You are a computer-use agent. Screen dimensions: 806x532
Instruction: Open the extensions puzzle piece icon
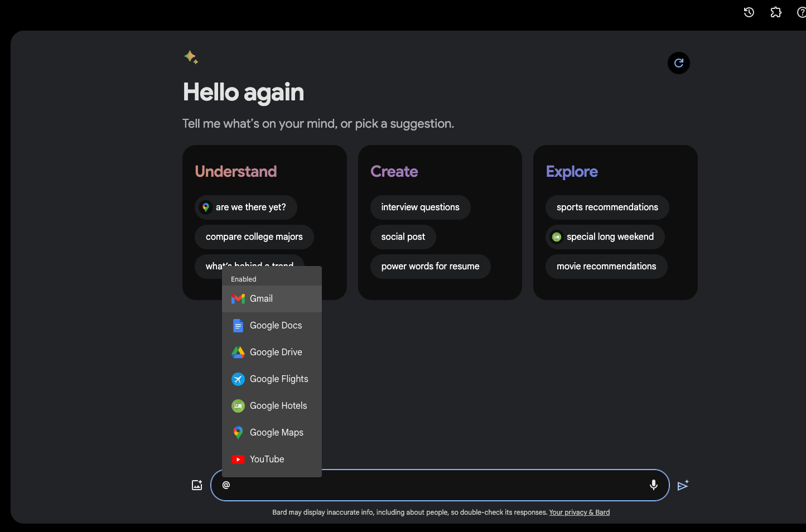click(776, 12)
